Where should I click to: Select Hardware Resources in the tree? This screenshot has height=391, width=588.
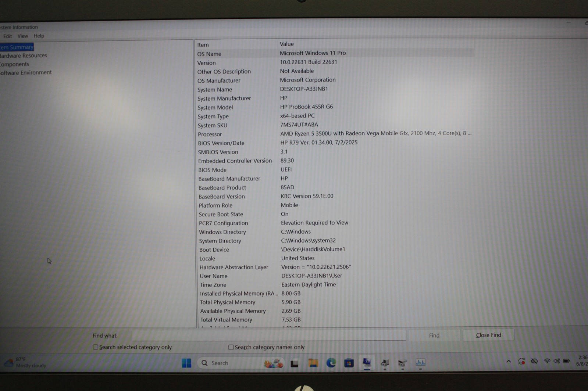click(x=23, y=55)
